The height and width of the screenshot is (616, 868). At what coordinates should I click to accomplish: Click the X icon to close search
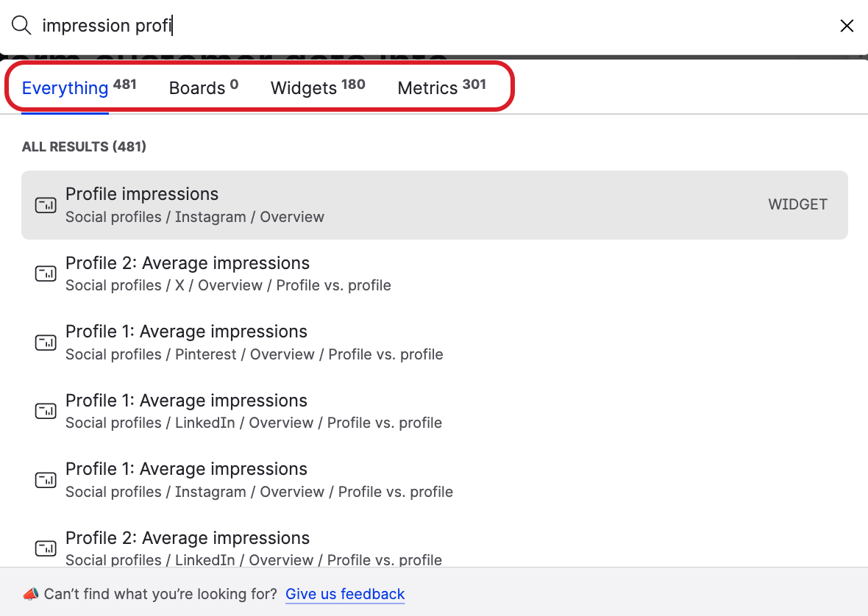(x=847, y=25)
